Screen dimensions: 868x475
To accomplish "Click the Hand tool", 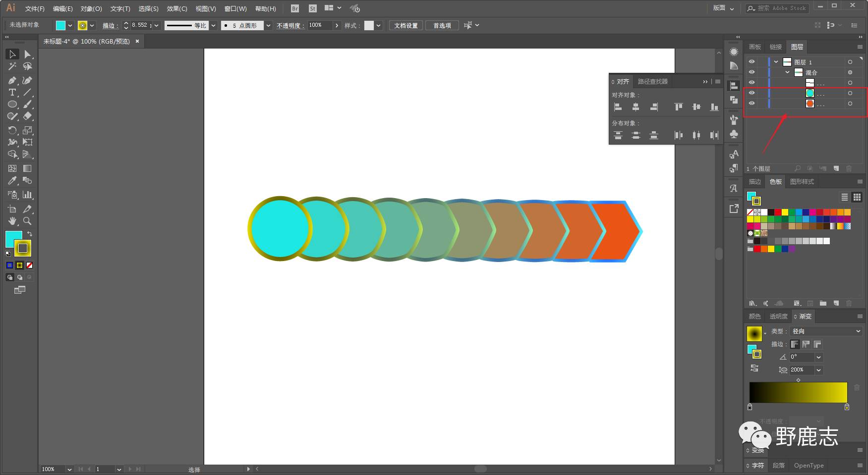I will [12, 221].
